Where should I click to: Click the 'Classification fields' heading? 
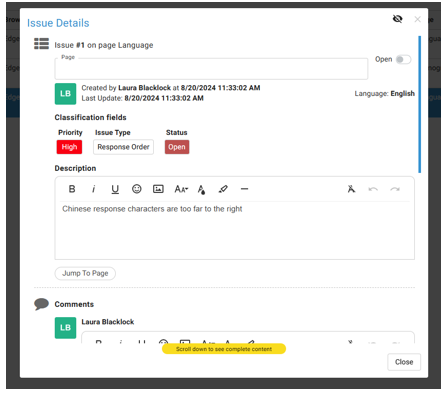(x=90, y=117)
